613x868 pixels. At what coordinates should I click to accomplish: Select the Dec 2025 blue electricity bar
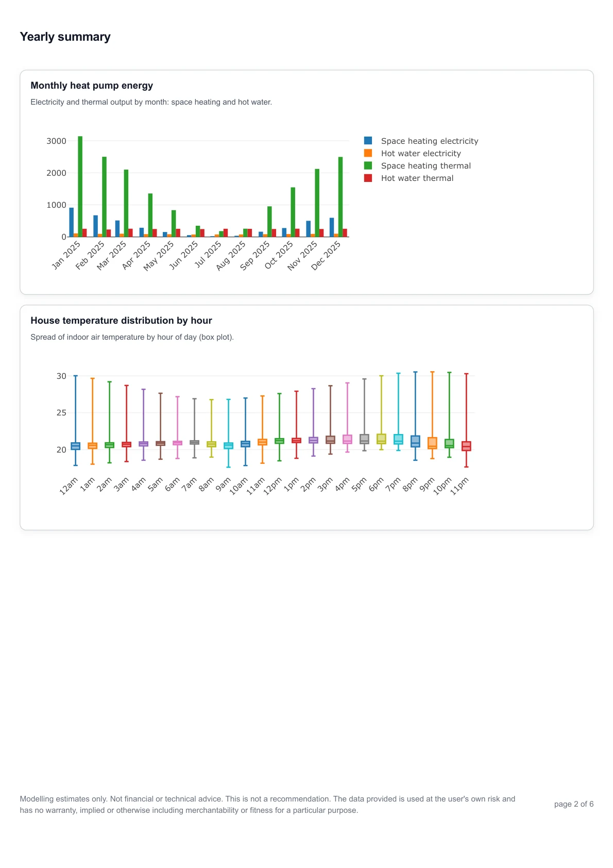(x=332, y=227)
